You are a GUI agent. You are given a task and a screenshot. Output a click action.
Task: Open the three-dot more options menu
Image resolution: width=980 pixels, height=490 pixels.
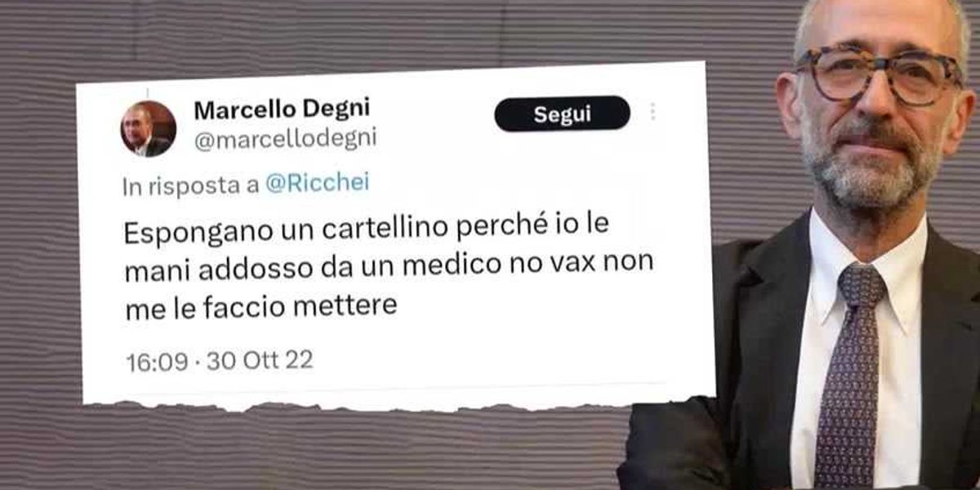coord(653,112)
